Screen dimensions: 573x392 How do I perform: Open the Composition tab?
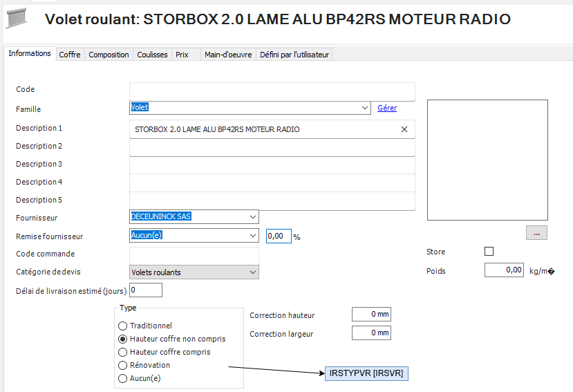109,55
